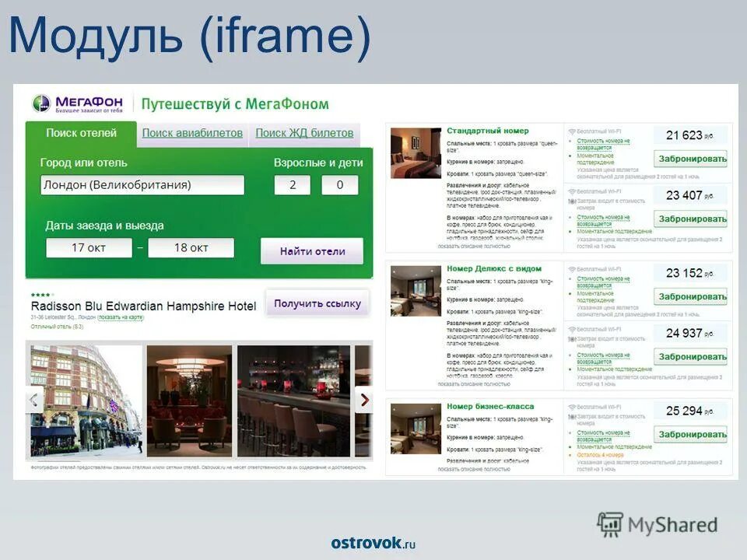Click the MegaFon logo
Screen dimensions: 747x560
pyautogui.click(x=78, y=103)
